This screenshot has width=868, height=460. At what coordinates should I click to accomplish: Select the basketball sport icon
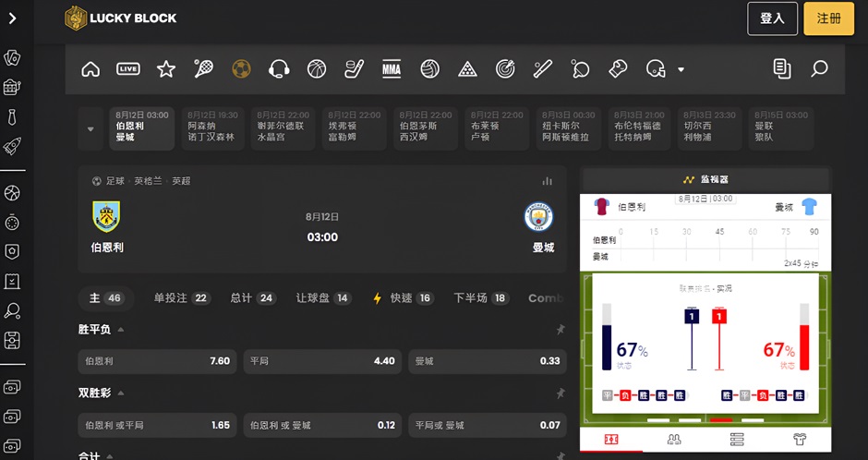pyautogui.click(x=317, y=68)
